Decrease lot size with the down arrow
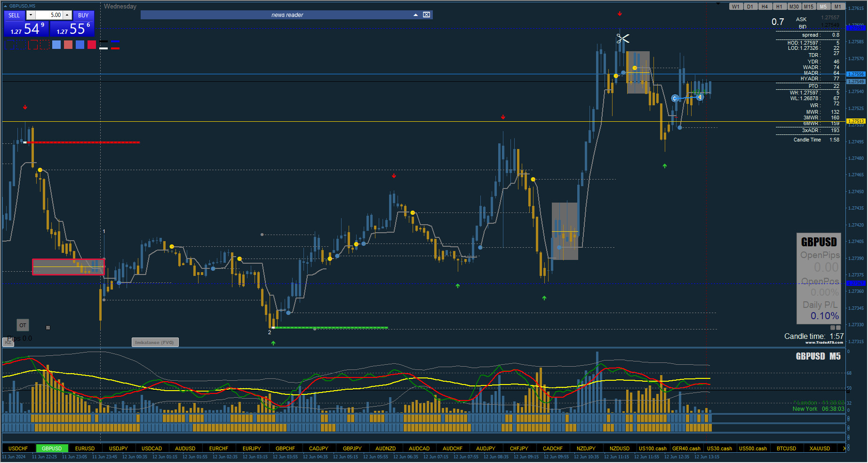This screenshot has height=463, width=868. 31,15
